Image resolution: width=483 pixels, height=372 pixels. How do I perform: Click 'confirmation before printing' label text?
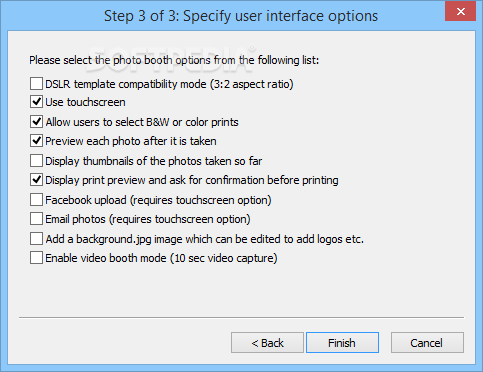coord(272,180)
